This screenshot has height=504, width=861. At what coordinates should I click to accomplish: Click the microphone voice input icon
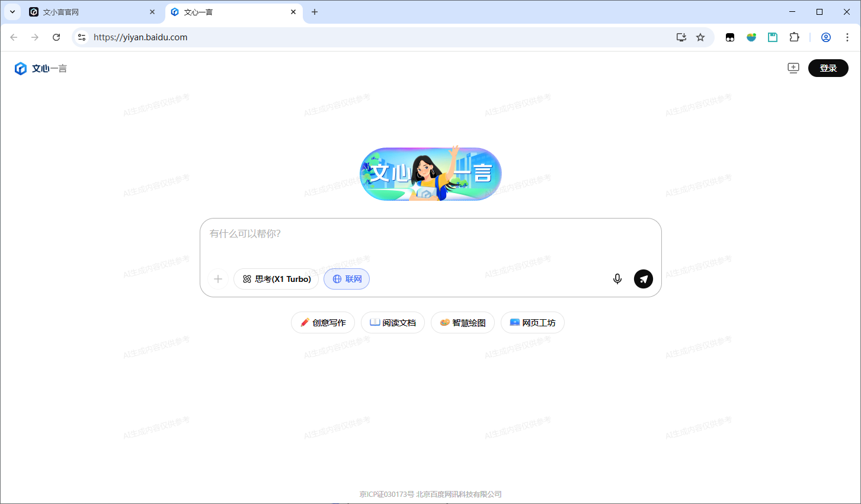[x=617, y=279]
